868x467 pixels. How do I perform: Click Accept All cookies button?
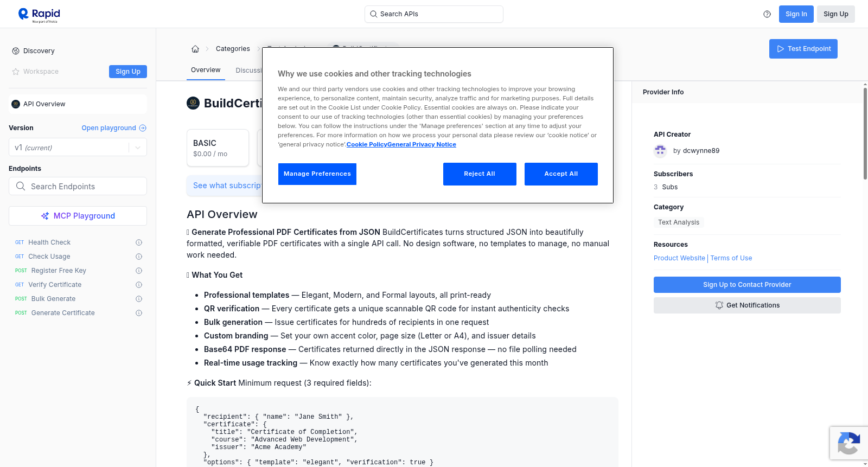(x=561, y=174)
